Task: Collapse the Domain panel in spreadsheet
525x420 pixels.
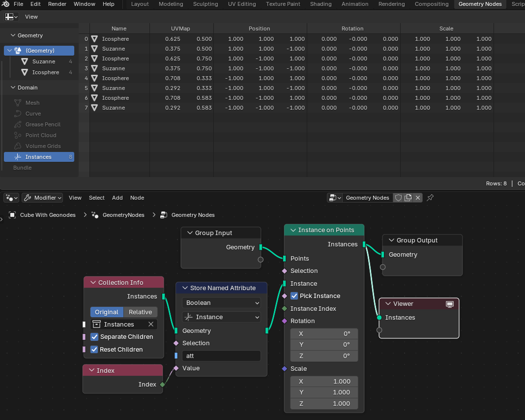Action: click(x=13, y=88)
